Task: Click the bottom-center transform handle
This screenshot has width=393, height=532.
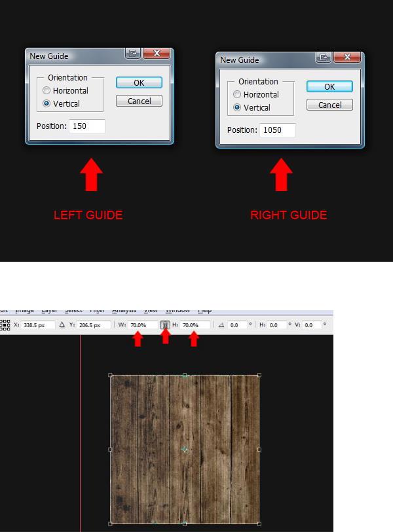Action: point(185,524)
